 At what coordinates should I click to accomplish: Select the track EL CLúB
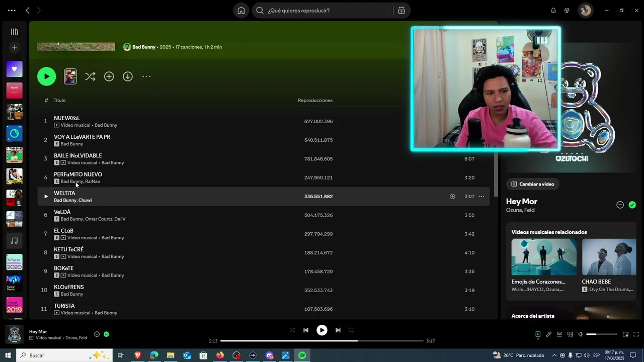pyautogui.click(x=263, y=234)
